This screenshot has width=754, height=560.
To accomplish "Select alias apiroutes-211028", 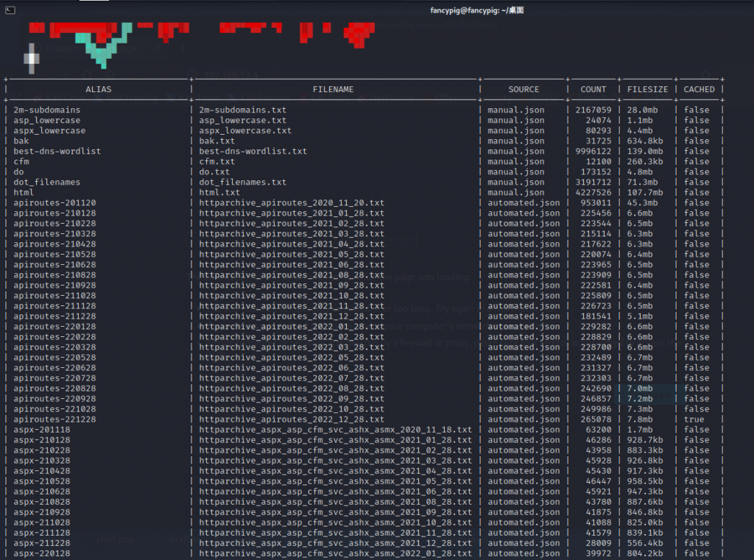I will coord(54,296).
